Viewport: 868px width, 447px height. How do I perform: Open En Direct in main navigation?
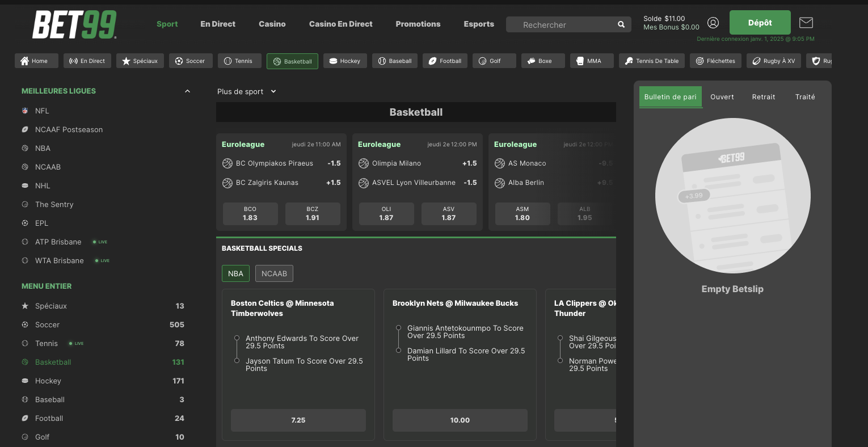[x=218, y=24]
